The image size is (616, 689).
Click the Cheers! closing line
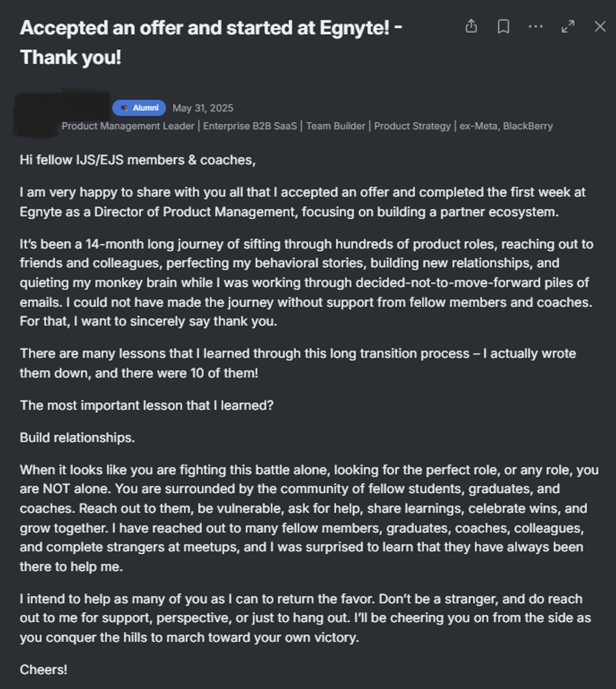pyautogui.click(x=44, y=670)
